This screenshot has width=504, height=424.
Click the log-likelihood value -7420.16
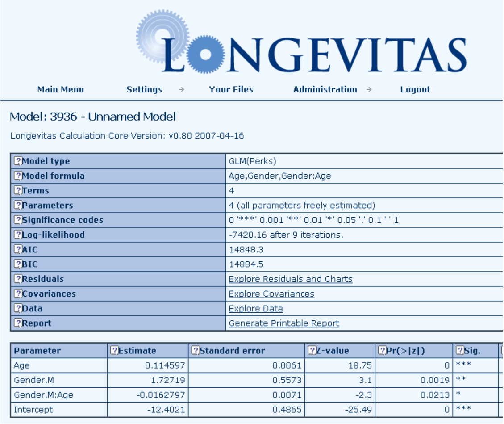click(248, 235)
